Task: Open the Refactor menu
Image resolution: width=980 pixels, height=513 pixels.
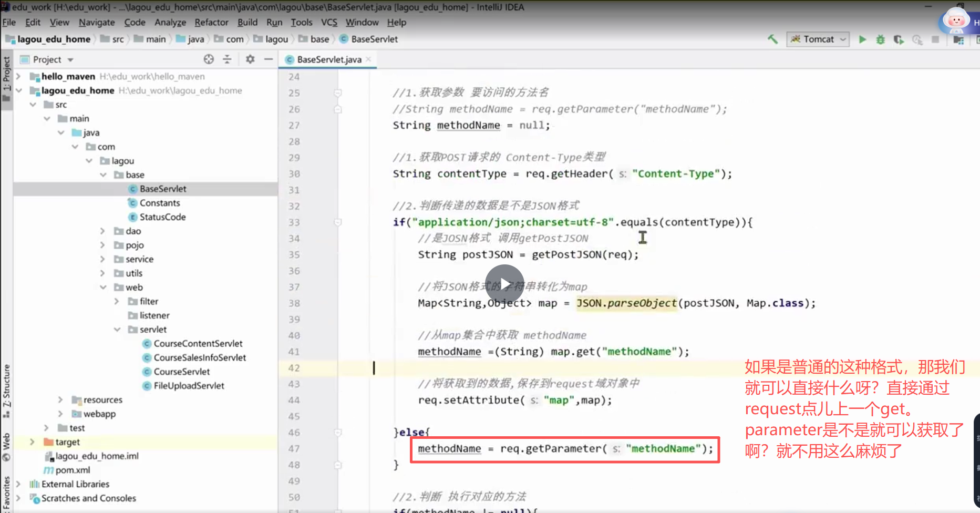Action: point(211,22)
